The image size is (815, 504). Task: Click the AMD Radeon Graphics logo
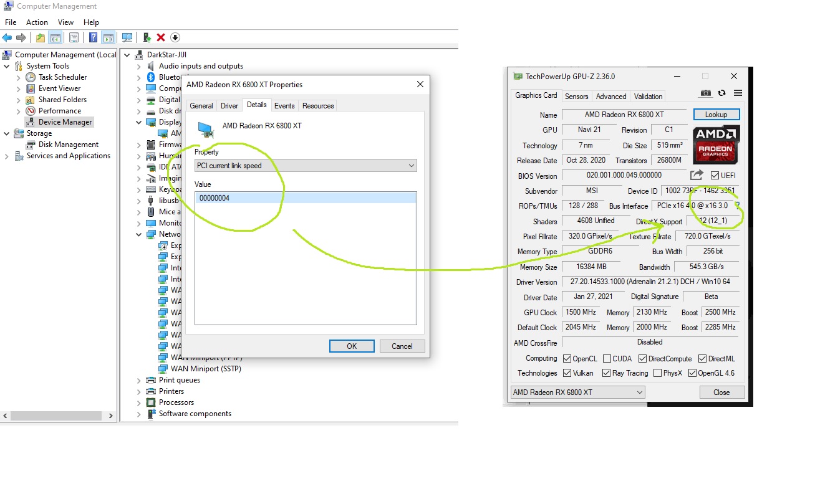716,145
